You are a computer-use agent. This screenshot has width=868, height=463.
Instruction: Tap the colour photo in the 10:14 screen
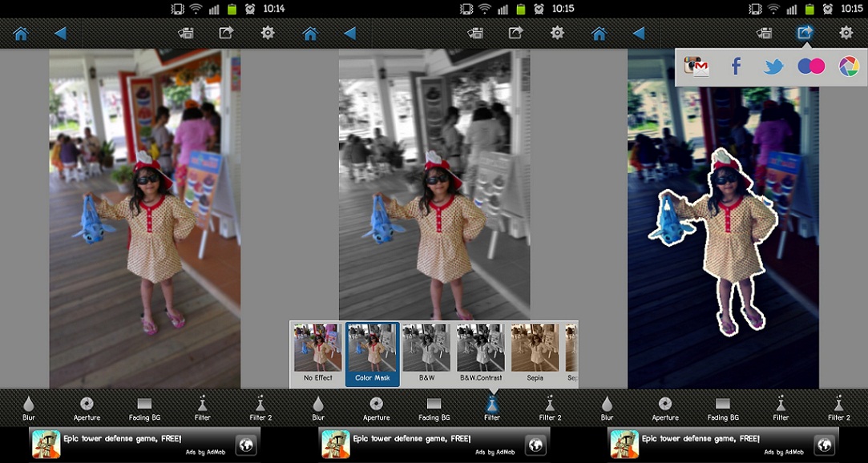[145, 219]
